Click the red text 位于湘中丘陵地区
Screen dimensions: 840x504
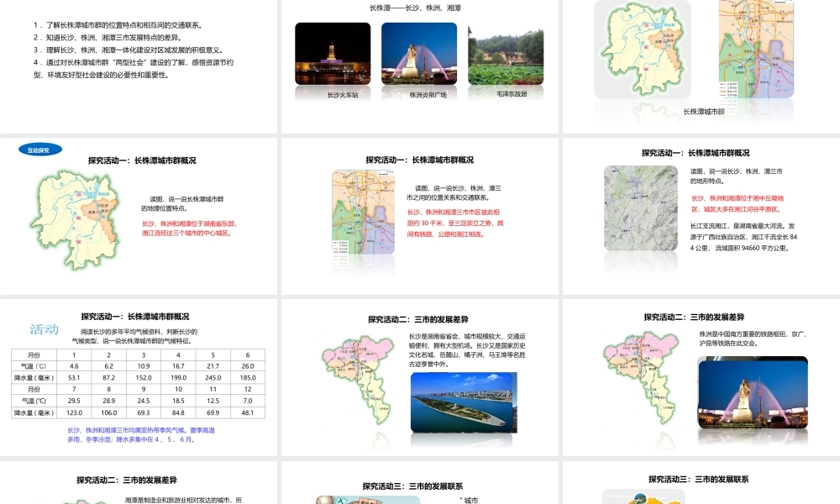click(x=738, y=203)
